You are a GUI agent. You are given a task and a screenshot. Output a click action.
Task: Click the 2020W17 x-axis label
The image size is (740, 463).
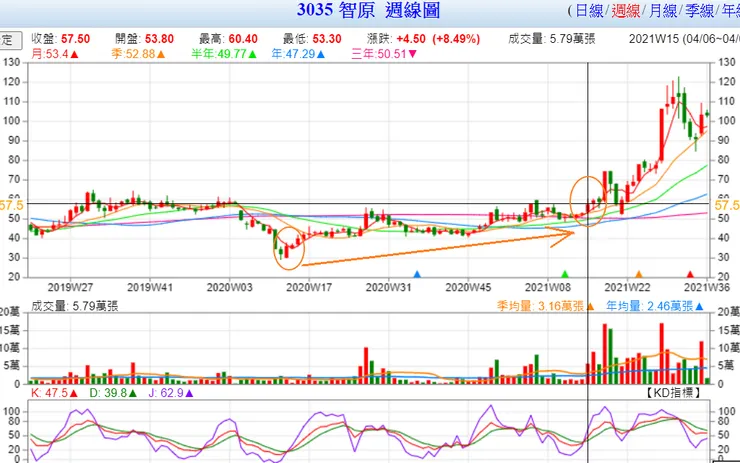click(309, 287)
